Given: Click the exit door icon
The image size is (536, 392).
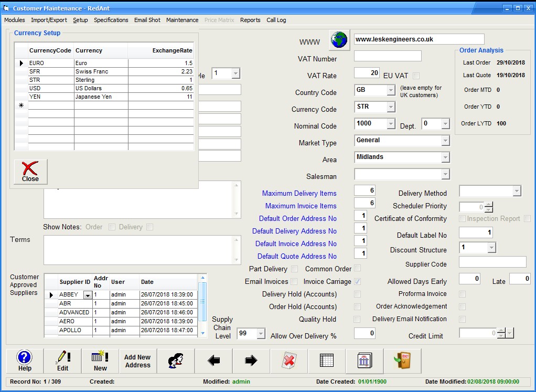Looking at the screenshot, I should [x=402, y=361].
